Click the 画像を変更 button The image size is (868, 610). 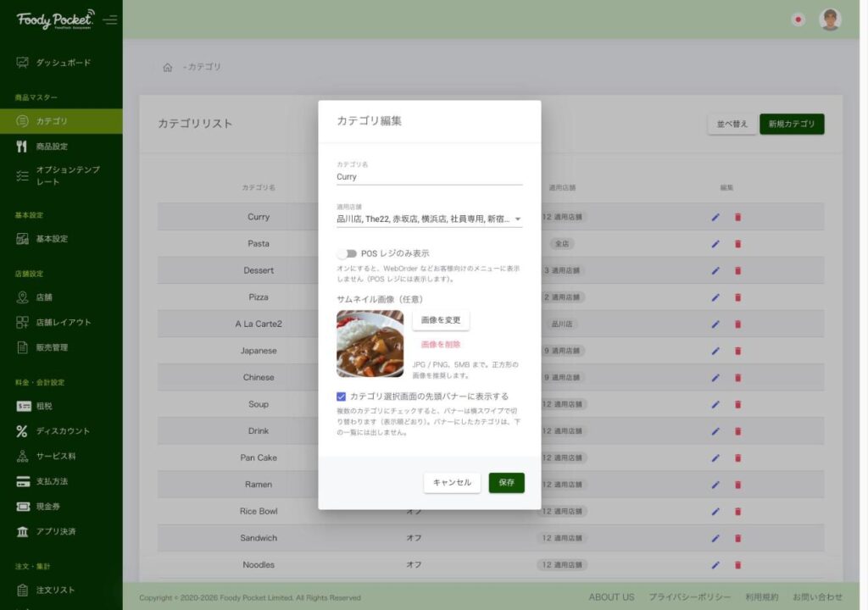coord(441,320)
